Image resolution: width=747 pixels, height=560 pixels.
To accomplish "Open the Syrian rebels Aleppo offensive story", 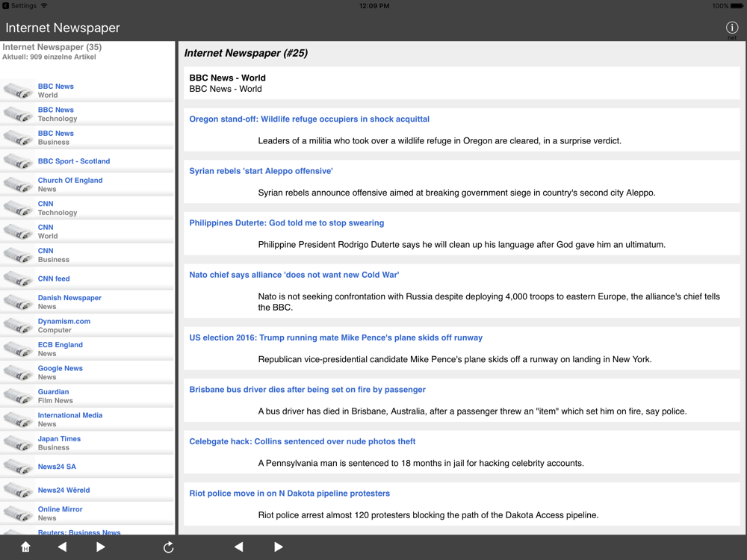I will [261, 171].
